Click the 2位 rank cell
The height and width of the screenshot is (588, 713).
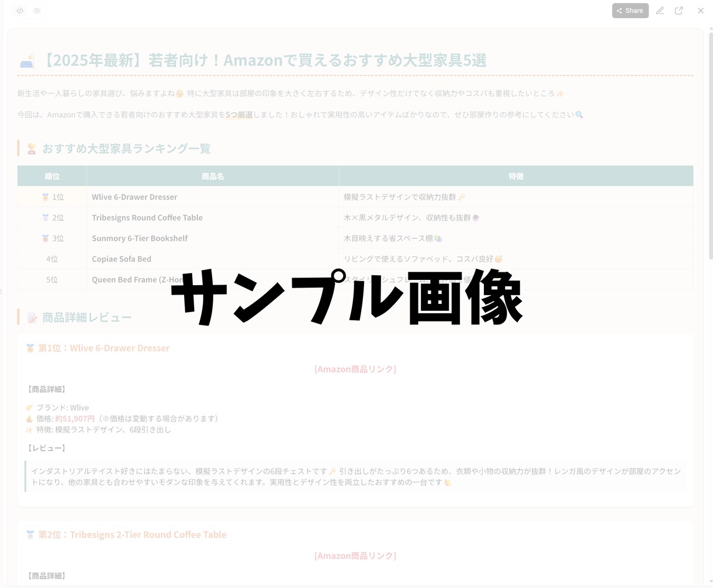tap(52, 217)
